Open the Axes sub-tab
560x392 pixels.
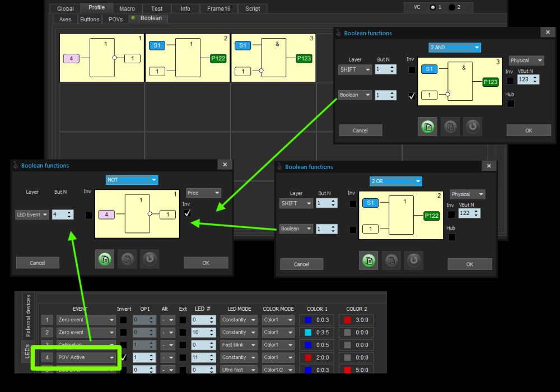tap(65, 19)
